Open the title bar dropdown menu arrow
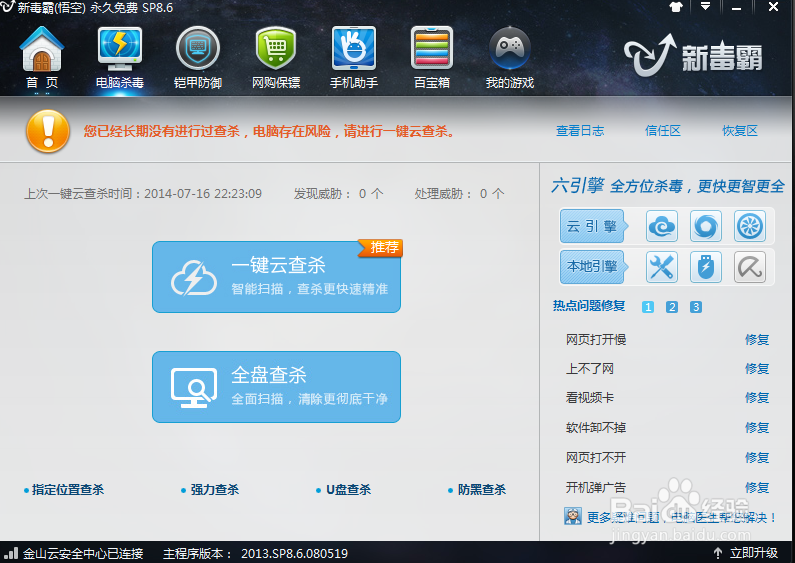The width and height of the screenshot is (795, 563). (x=705, y=7)
